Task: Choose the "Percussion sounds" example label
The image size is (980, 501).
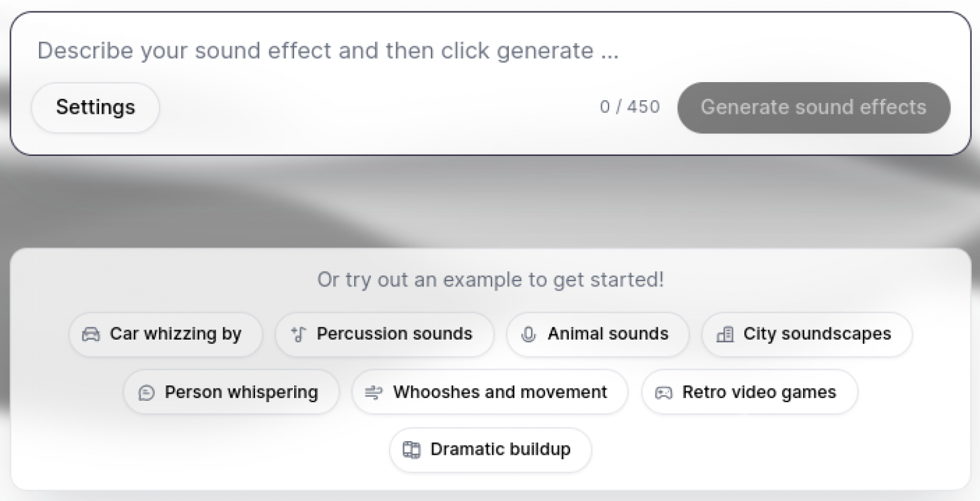Action: 394,334
